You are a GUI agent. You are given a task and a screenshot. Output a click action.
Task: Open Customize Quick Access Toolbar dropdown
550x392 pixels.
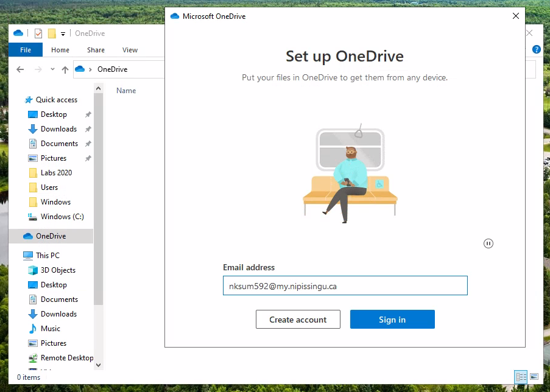tap(63, 33)
